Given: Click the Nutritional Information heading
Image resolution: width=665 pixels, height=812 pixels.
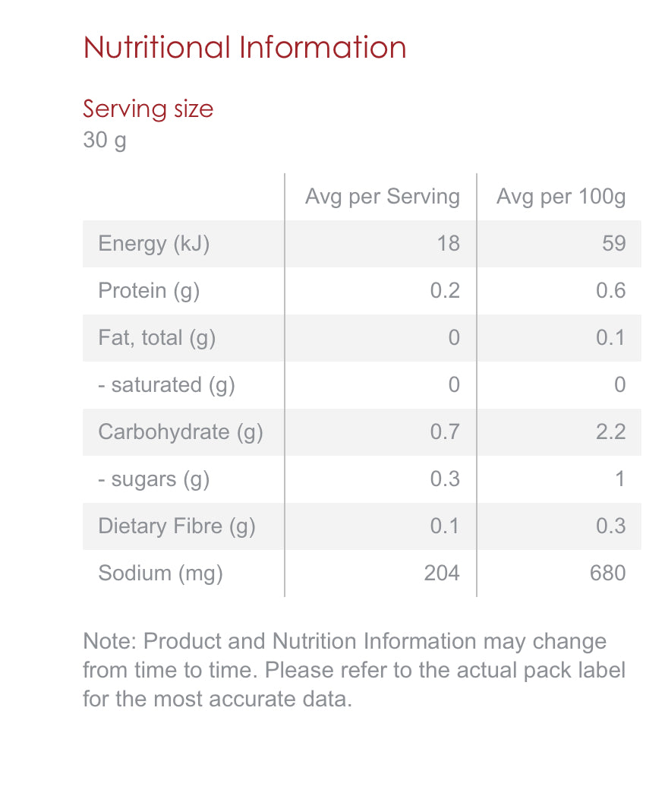Looking at the screenshot, I should click(244, 47).
